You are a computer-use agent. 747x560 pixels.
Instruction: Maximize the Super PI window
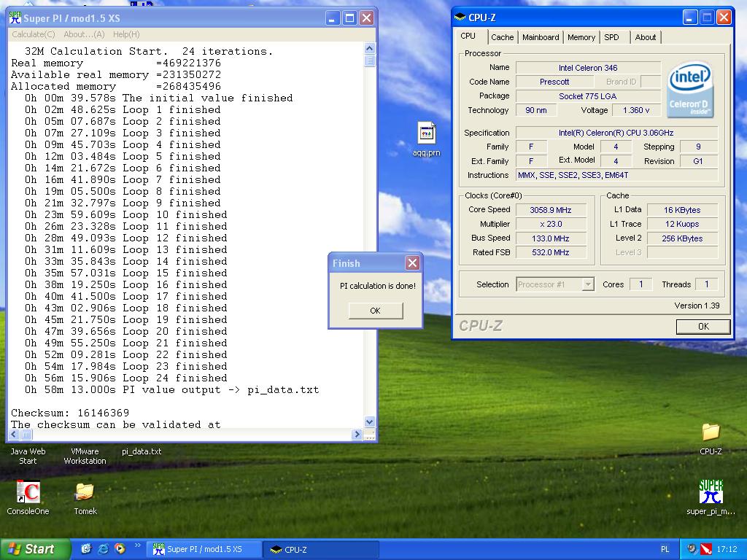349,18
